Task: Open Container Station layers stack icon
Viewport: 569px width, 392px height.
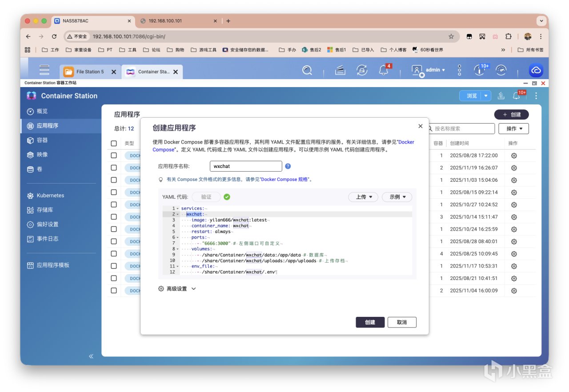Action: coord(501,96)
